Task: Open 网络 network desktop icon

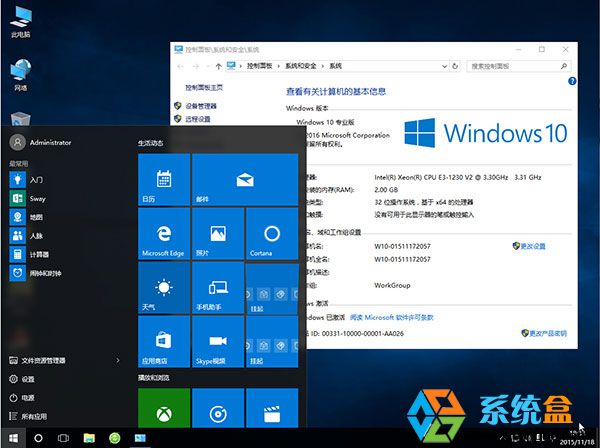Action: pyautogui.click(x=21, y=75)
